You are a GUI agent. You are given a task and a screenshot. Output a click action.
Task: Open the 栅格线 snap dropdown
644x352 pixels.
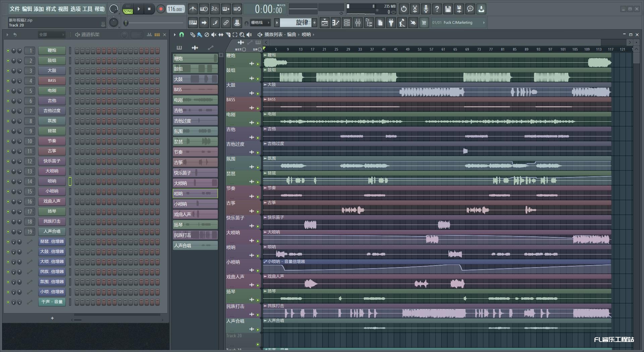pos(261,23)
